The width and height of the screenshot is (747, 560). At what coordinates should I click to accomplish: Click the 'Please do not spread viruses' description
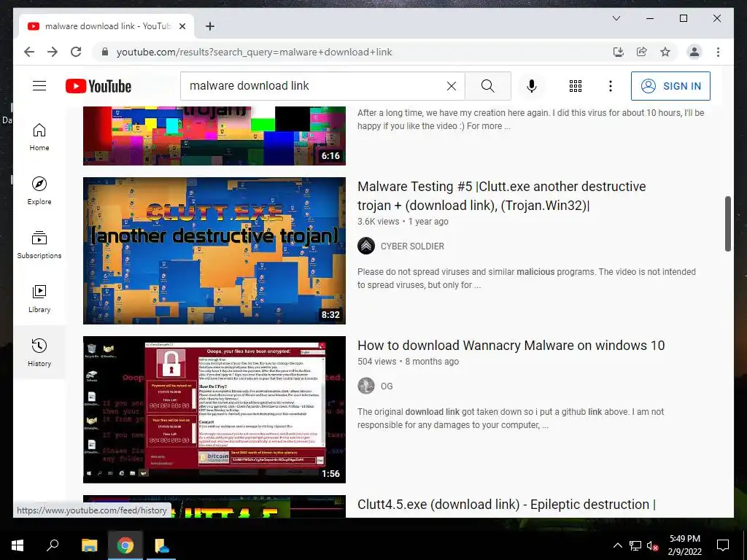[x=527, y=278]
